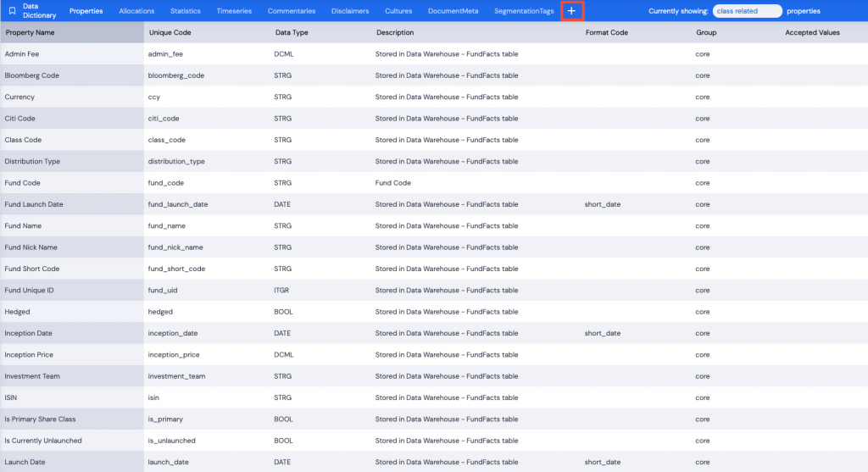Click short_date in the Launch Date row
Screen dimensions: 868x472
pos(603,462)
